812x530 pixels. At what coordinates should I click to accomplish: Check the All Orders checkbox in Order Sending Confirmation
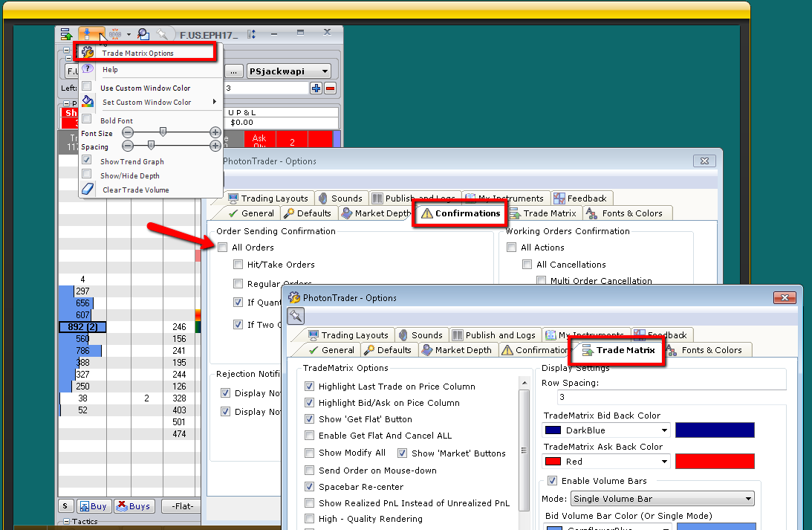coord(223,247)
